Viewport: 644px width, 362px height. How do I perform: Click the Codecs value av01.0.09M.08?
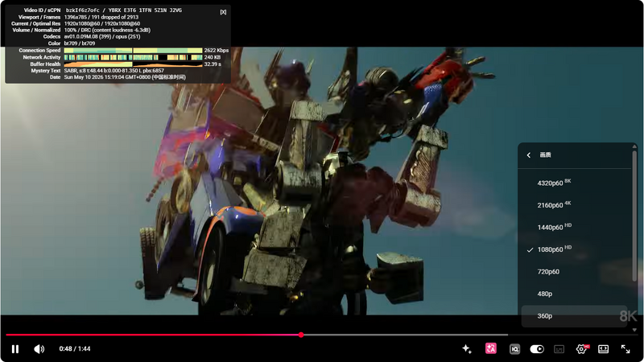point(84,36)
